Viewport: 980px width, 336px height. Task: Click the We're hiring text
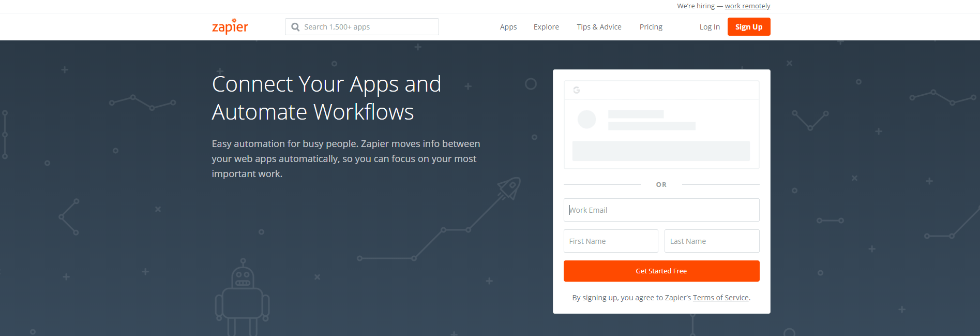696,6
